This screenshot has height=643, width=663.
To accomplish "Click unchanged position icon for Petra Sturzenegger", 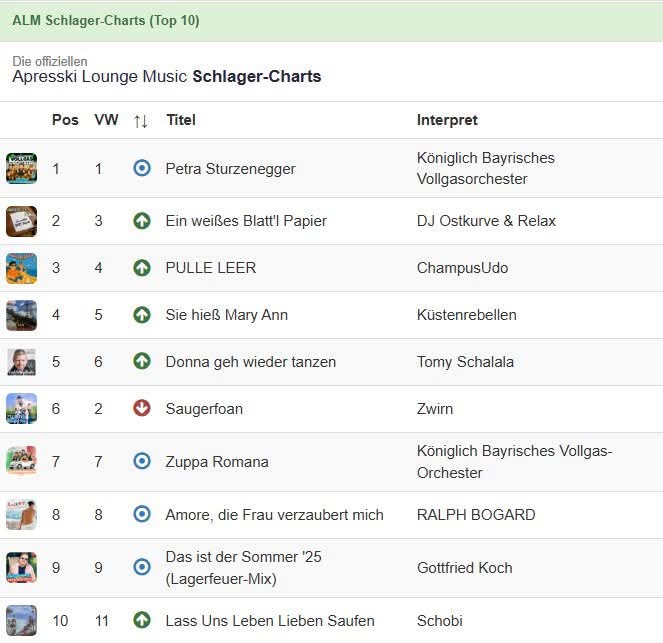I will coord(142,168).
